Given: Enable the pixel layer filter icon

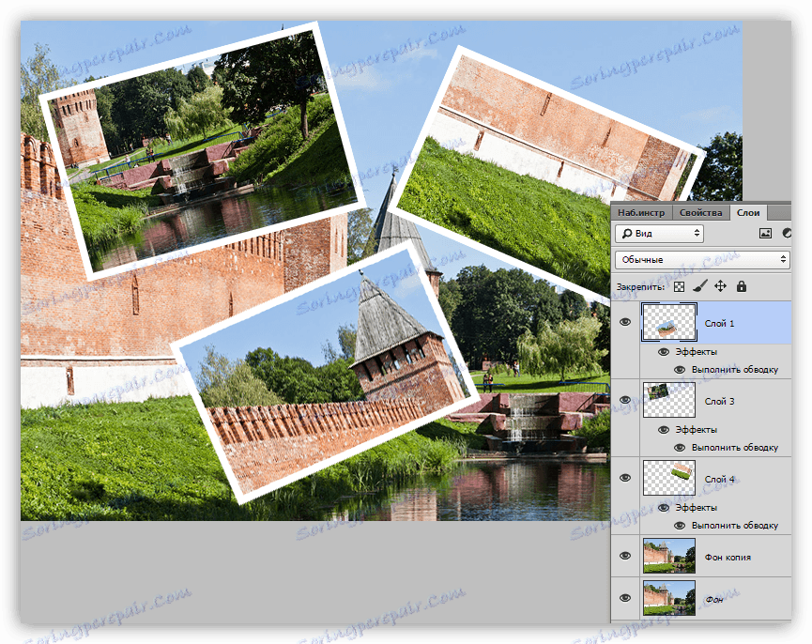Looking at the screenshot, I should pyautogui.click(x=765, y=234).
